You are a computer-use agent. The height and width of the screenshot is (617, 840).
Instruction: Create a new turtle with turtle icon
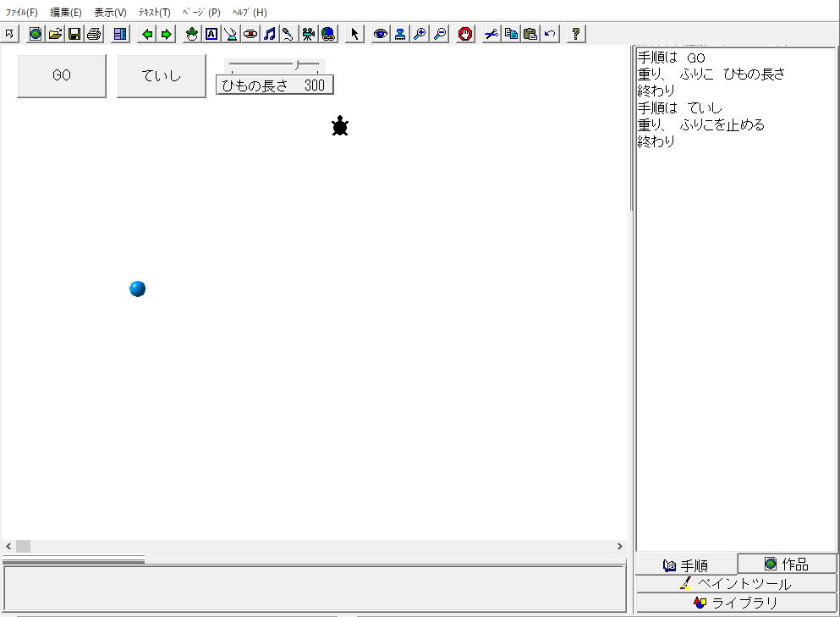(192, 34)
